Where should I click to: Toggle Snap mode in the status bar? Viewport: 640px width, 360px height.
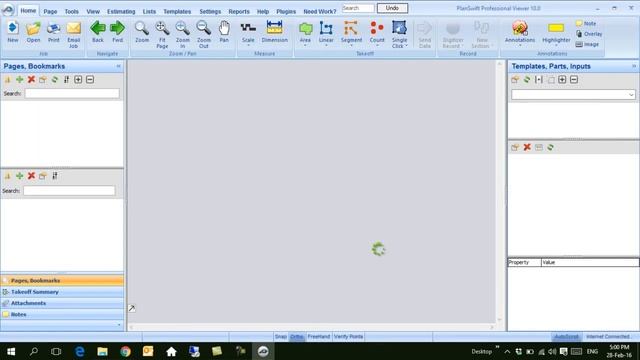click(281, 336)
